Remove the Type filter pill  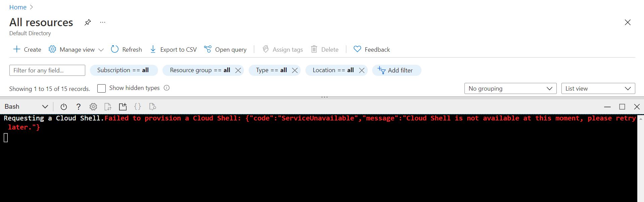point(295,70)
